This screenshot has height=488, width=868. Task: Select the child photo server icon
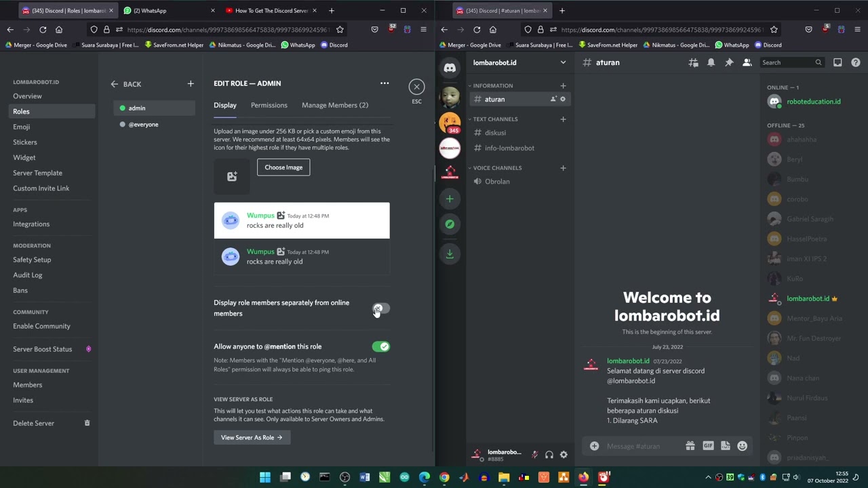[x=450, y=97]
